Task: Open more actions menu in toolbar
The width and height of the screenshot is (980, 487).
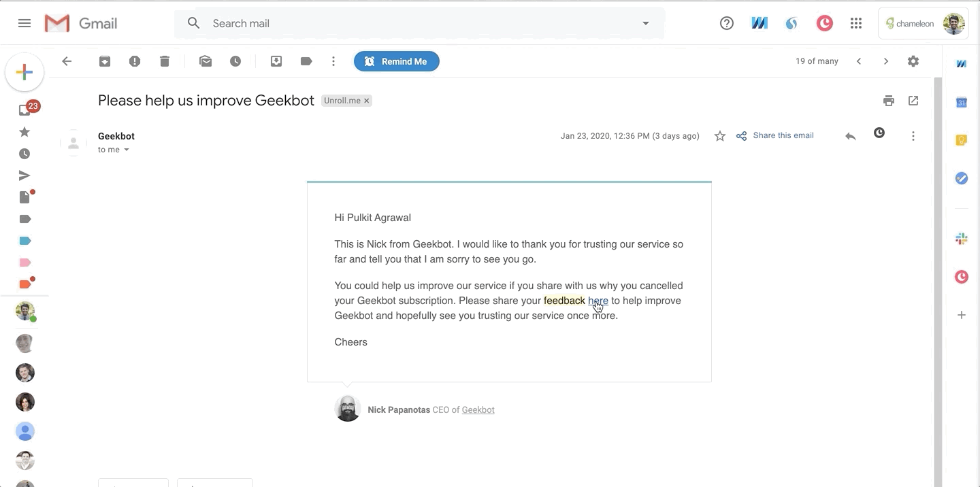Action: point(333,61)
